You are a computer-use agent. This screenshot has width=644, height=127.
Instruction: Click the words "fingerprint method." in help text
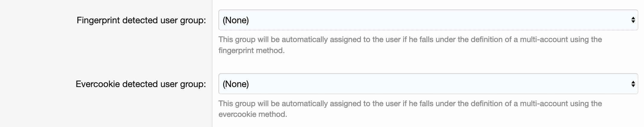[251, 50]
